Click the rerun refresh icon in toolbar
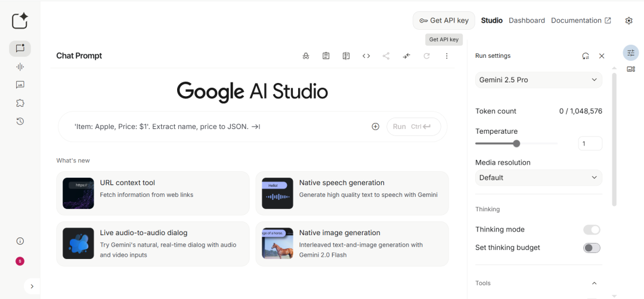This screenshot has height=299, width=644. coord(426,56)
